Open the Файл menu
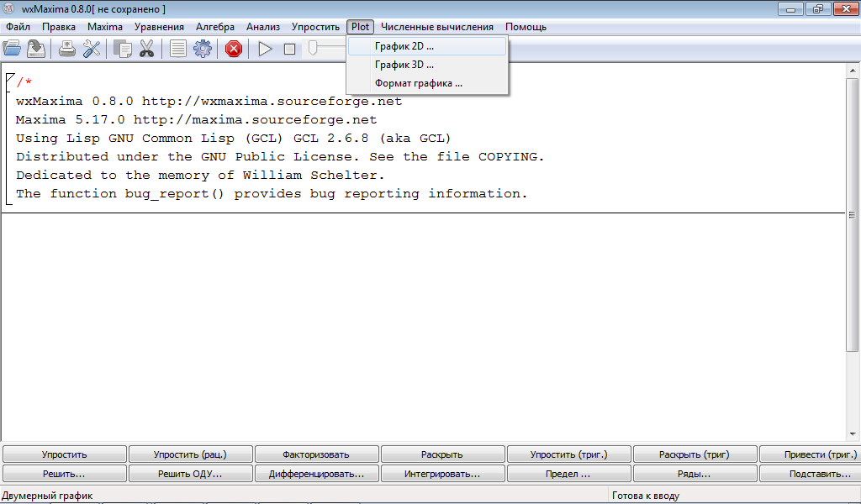This screenshot has width=861, height=504. point(18,27)
